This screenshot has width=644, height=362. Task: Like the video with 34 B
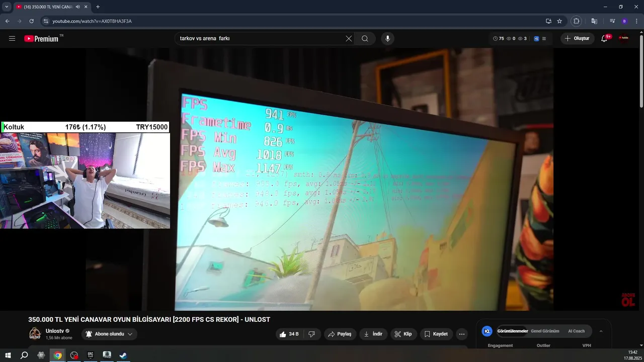289,334
